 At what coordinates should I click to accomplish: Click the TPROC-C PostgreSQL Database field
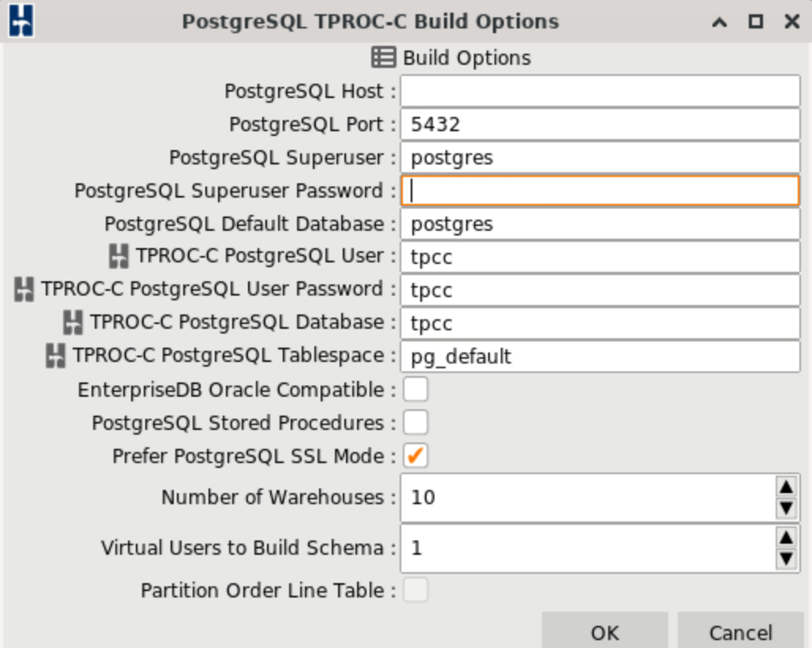600,323
